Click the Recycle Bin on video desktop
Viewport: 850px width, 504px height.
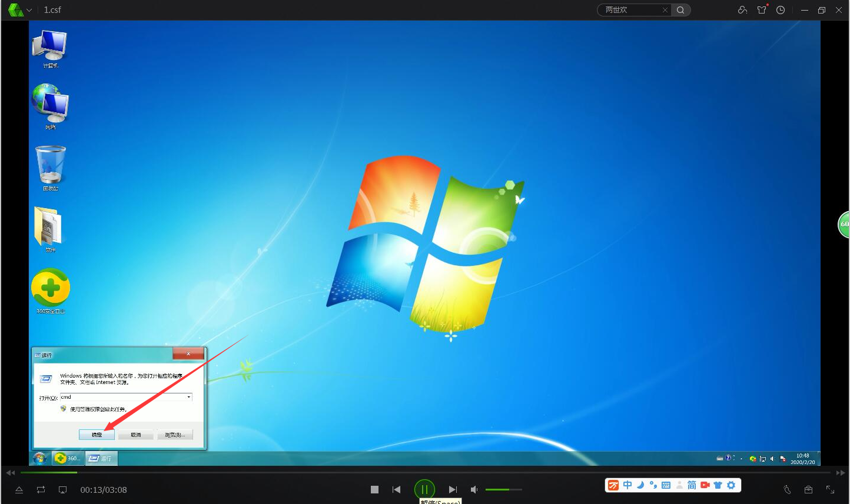pyautogui.click(x=51, y=168)
